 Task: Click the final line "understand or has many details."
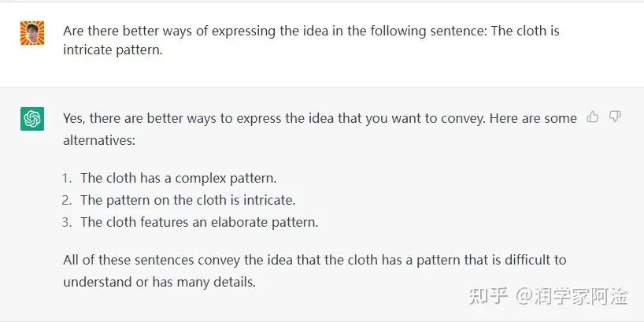(159, 281)
